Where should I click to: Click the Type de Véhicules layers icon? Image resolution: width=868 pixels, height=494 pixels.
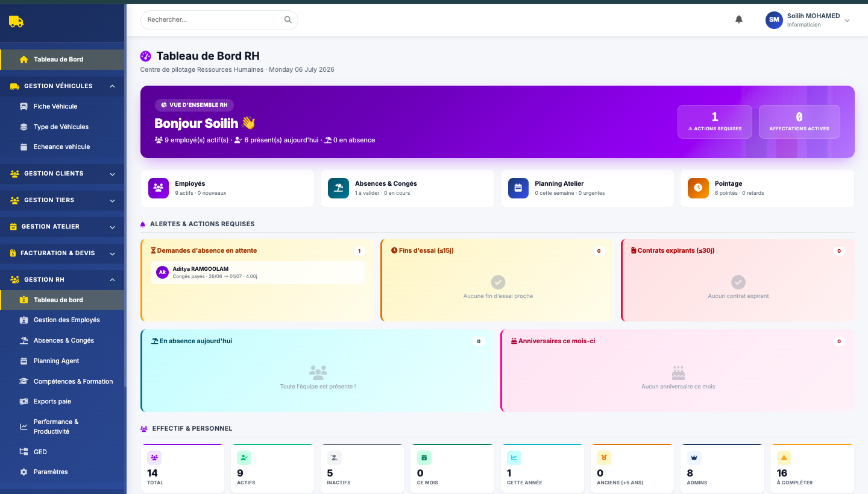tap(24, 127)
